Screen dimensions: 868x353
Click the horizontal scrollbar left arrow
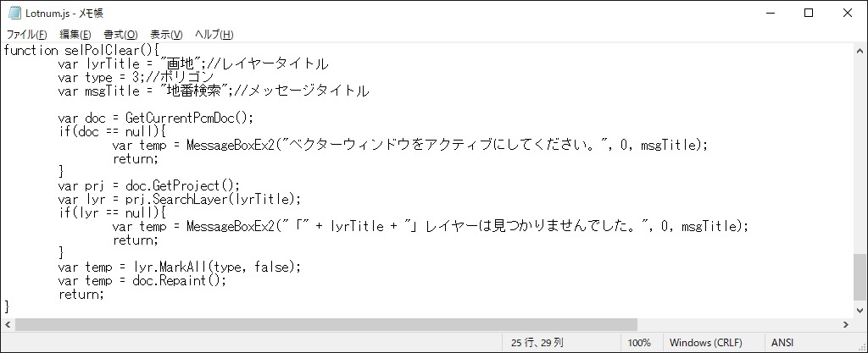click(x=7, y=325)
